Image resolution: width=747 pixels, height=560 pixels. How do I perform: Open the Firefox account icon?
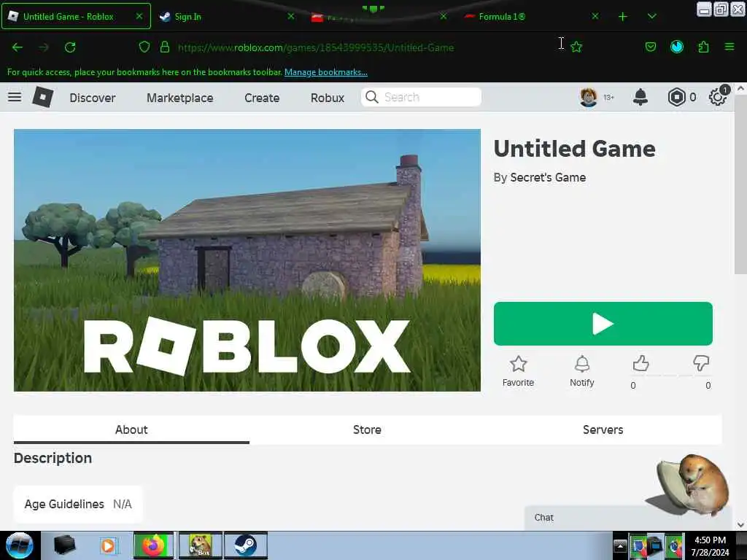pos(677,47)
